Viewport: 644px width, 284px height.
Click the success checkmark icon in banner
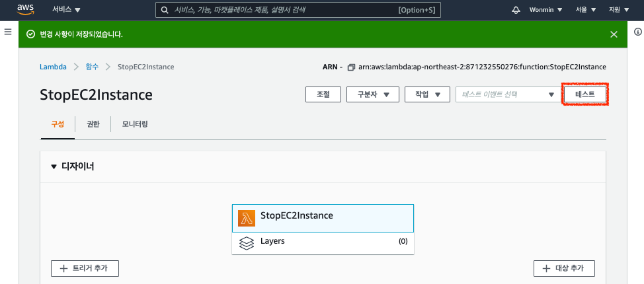30,34
